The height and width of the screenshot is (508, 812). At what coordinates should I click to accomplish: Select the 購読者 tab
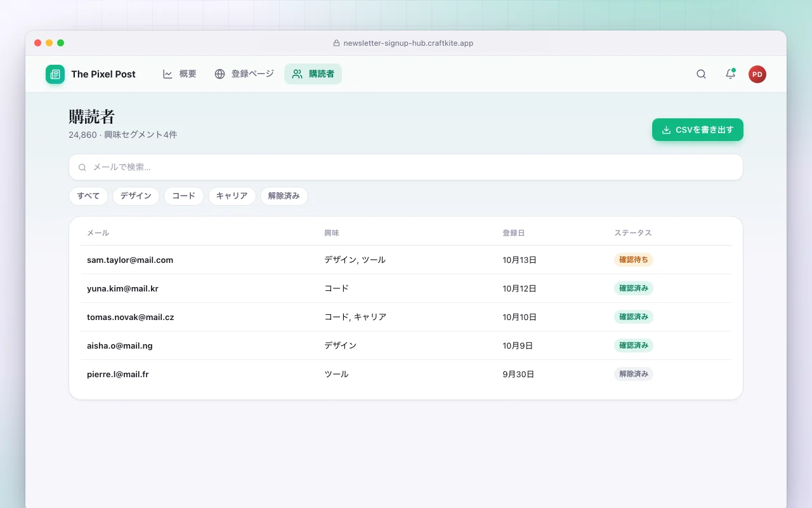(x=313, y=74)
